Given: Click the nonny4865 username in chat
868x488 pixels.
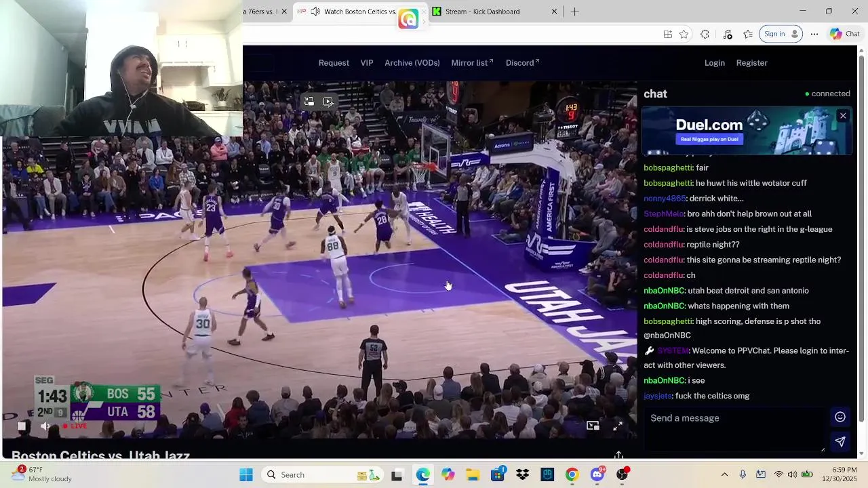Looking at the screenshot, I should (665, 199).
